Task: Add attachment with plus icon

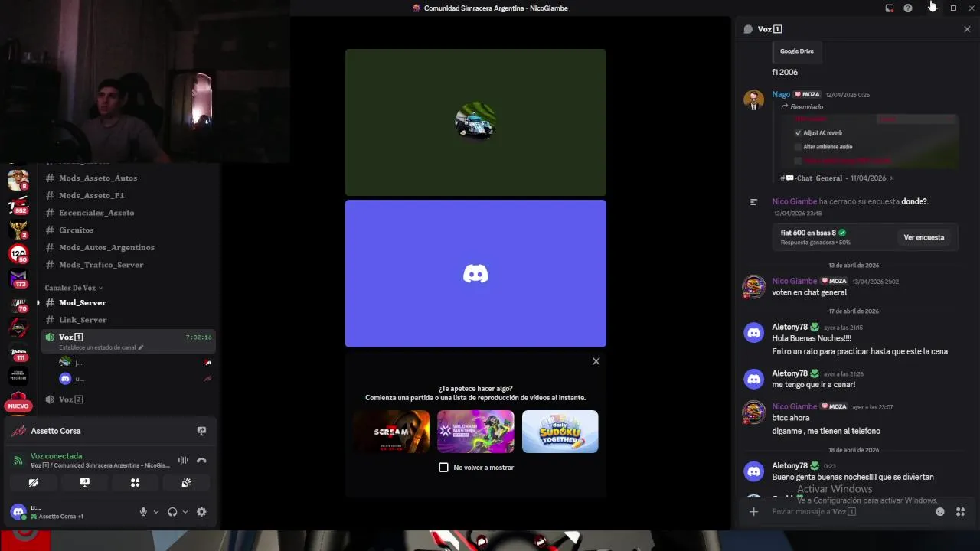Action: click(753, 512)
